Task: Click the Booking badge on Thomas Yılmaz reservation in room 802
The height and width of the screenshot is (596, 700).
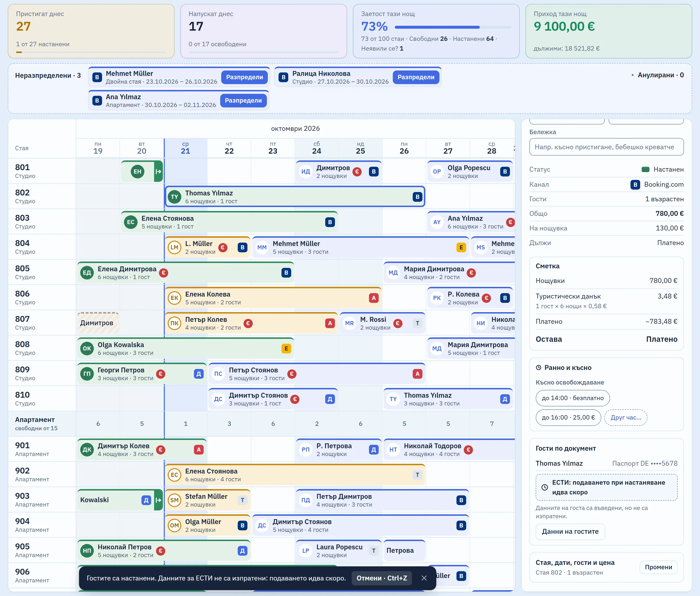Action: 417,197
